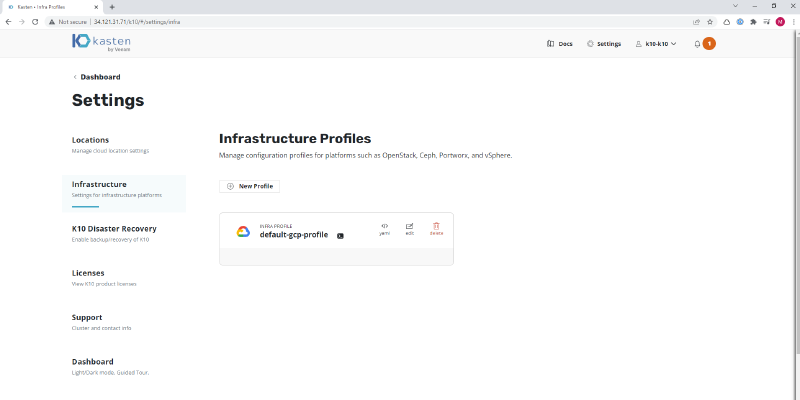
Task: Bookmark this page with the star icon
Action: click(710, 22)
